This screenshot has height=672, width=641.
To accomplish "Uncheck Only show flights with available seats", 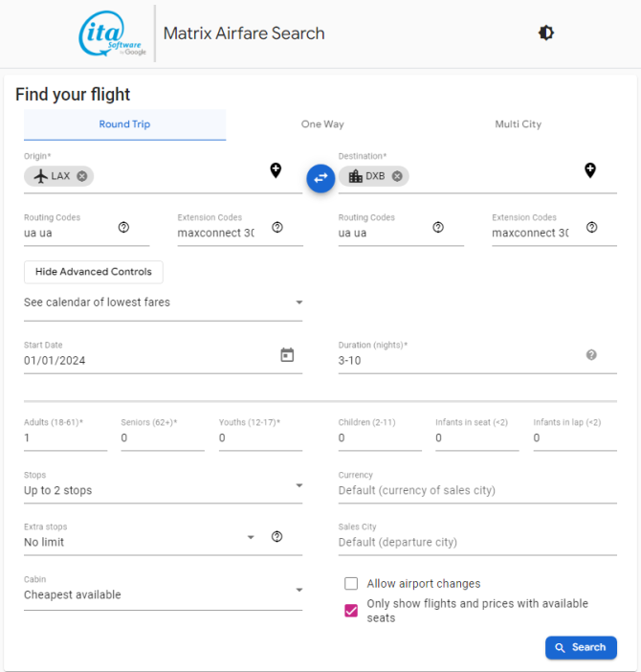I will pos(351,611).
